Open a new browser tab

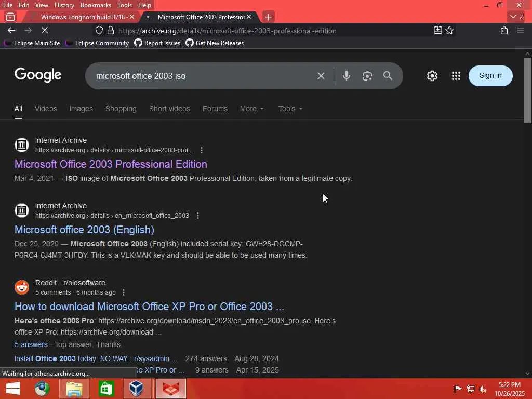coord(268,17)
